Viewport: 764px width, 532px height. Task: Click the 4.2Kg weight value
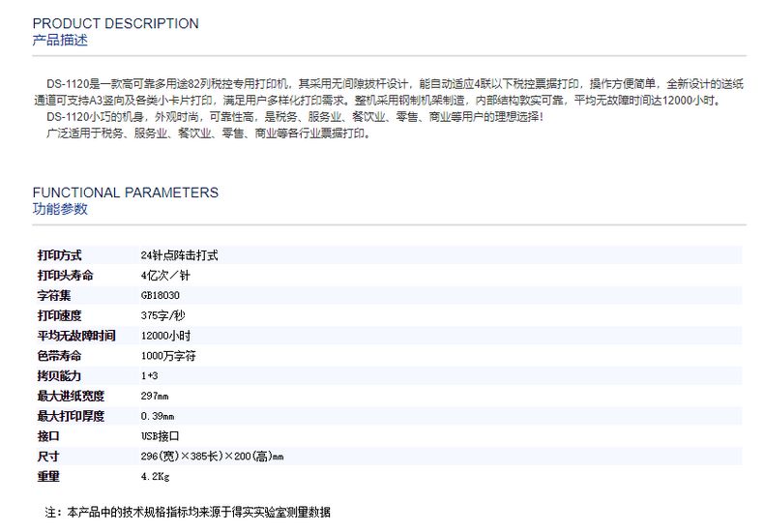(156, 477)
